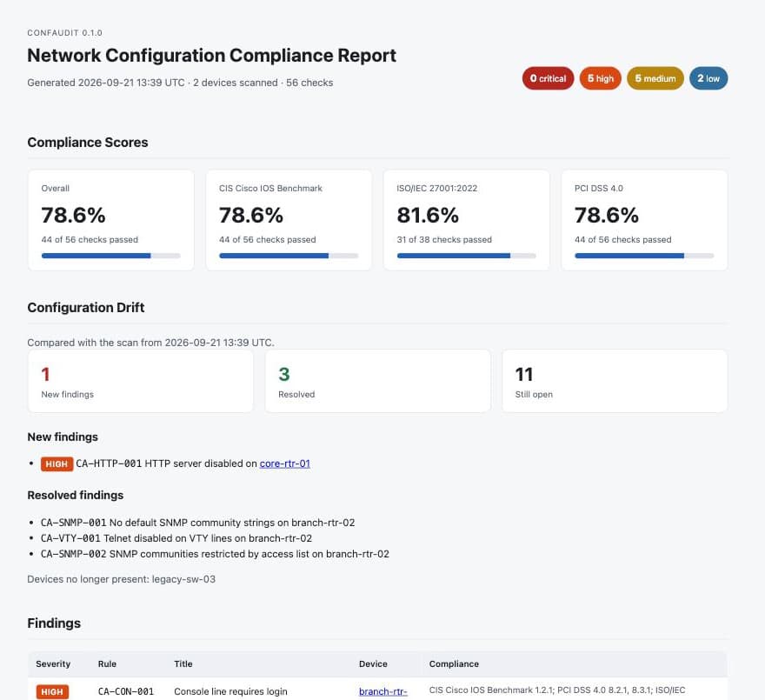Viewport: 765px width, 700px height.
Task: Click the CA-VTY-001 Telnet disabled entry
Action: coord(176,538)
